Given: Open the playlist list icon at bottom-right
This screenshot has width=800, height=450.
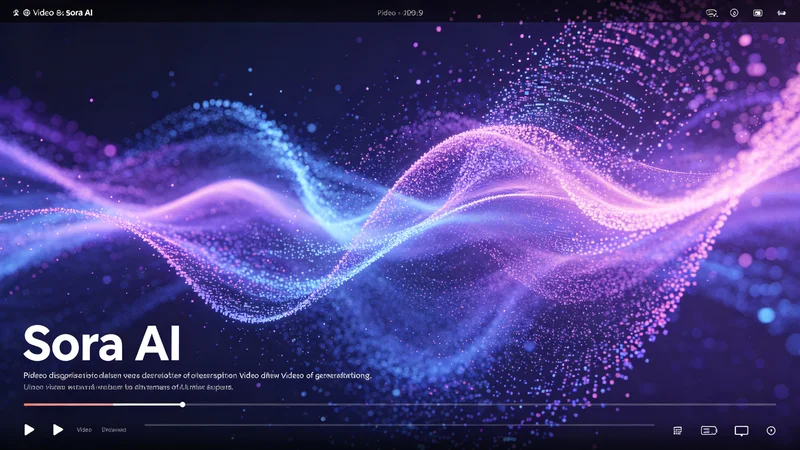Looking at the screenshot, I should click(678, 431).
